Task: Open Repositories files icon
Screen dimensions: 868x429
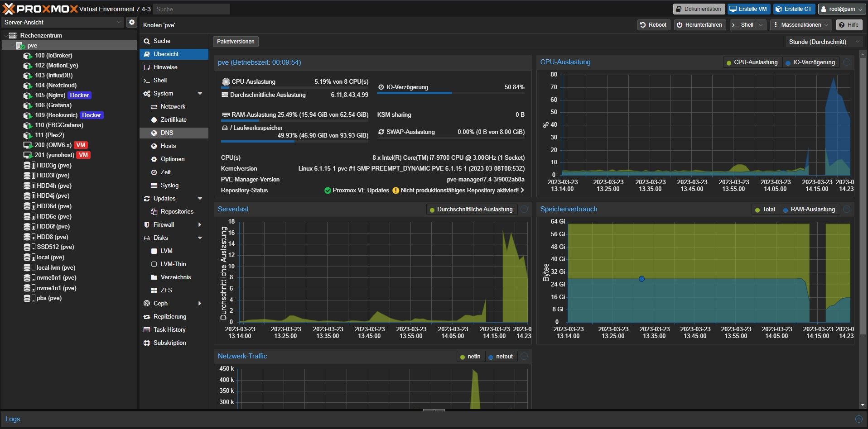Action: (154, 212)
